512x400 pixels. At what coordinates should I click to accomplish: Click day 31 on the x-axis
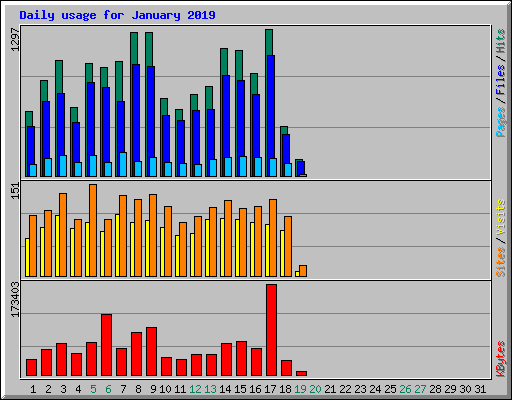pos(480,389)
